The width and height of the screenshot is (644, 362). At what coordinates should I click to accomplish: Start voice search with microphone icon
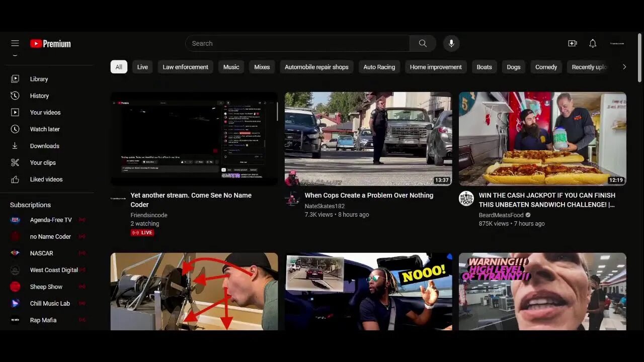click(x=451, y=44)
